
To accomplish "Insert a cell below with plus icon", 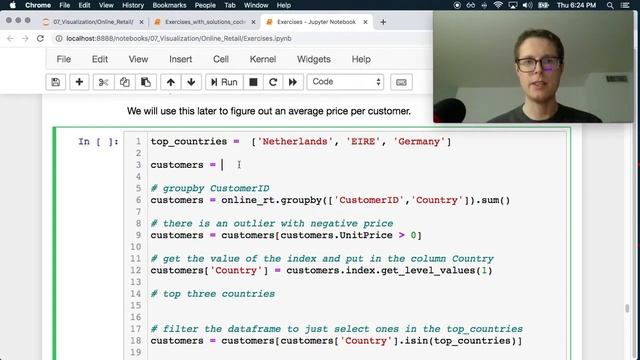I will pos(79,82).
